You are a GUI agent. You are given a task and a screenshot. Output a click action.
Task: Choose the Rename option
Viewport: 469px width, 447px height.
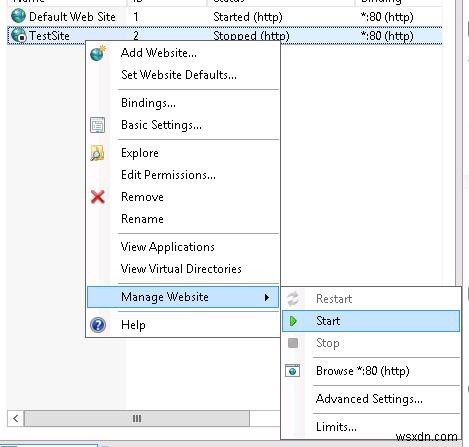tap(142, 219)
